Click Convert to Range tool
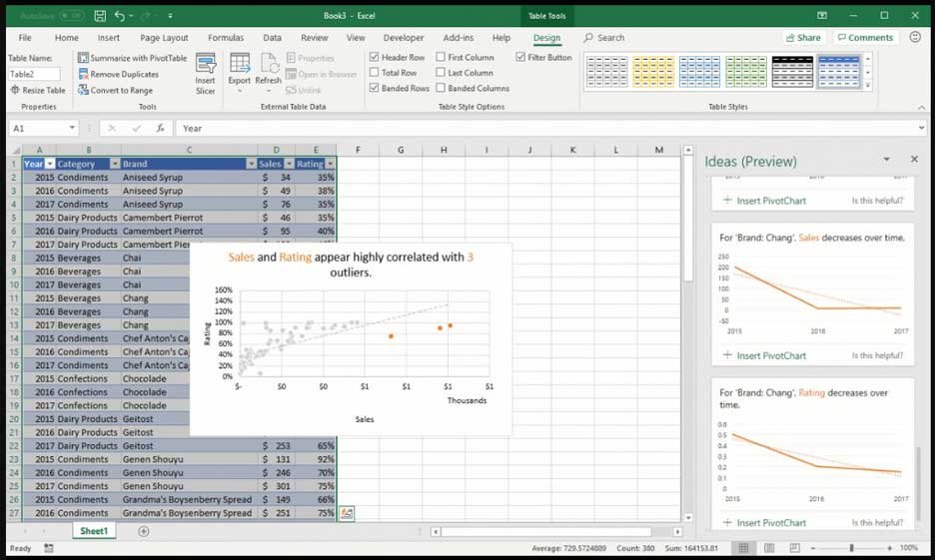 116,90
